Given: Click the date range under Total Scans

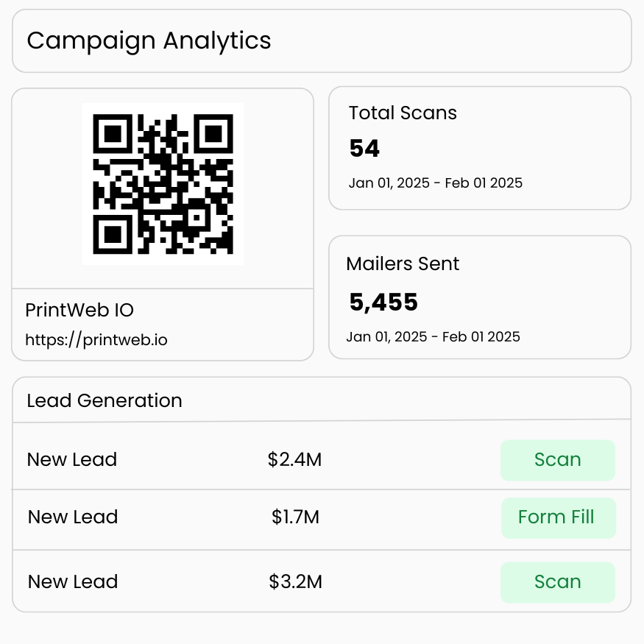Looking at the screenshot, I should pyautogui.click(x=436, y=183).
